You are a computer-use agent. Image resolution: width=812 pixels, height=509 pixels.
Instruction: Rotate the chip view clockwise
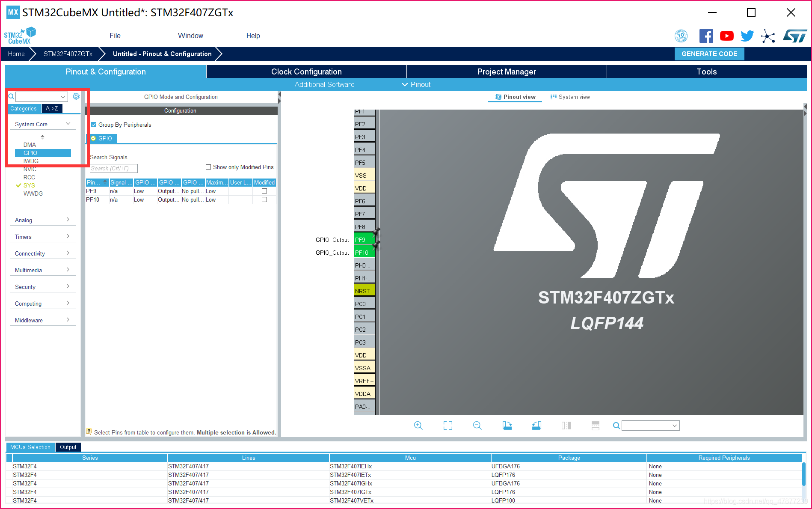[x=507, y=426]
